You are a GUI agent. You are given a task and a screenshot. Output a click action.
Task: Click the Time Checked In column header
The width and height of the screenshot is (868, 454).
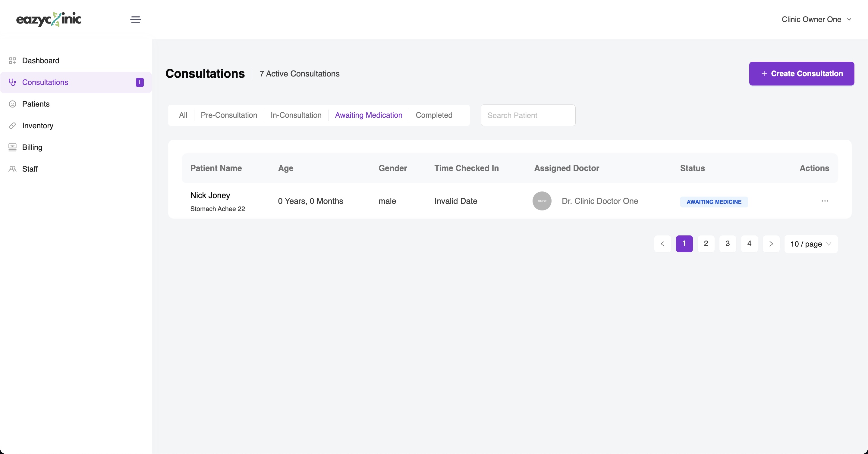pos(466,168)
